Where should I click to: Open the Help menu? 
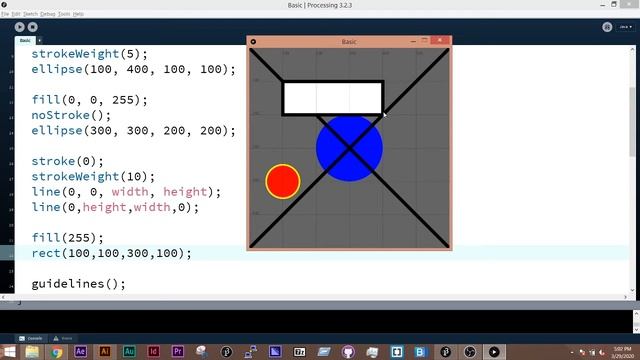pyautogui.click(x=78, y=14)
